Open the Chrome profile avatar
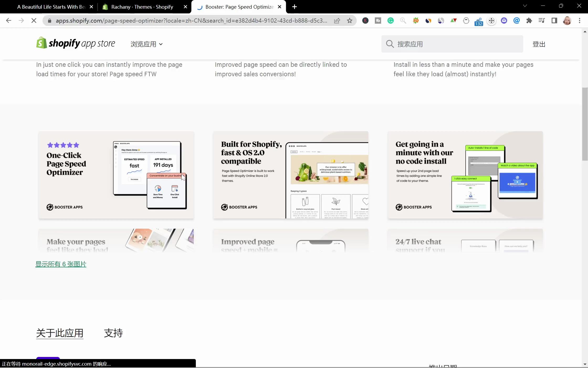Viewport: 588px width, 368px height. point(567,21)
